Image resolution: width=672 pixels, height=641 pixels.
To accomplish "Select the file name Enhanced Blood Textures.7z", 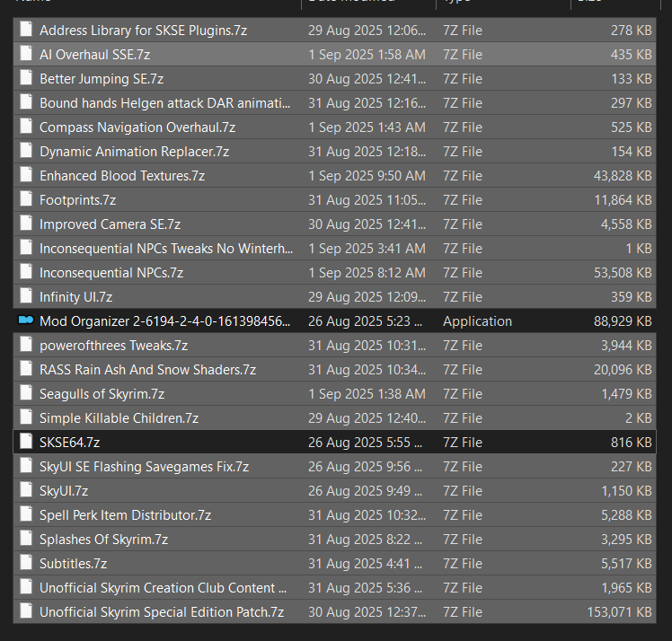I will pos(122,176).
